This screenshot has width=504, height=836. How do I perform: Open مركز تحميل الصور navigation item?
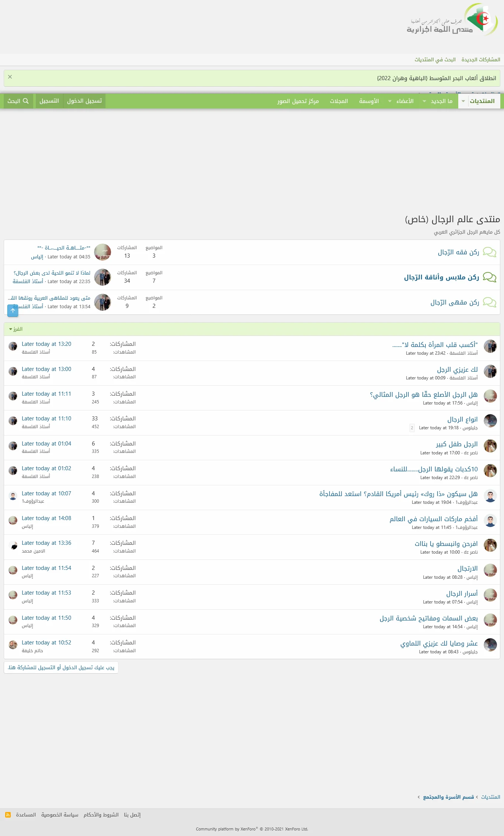click(x=298, y=101)
